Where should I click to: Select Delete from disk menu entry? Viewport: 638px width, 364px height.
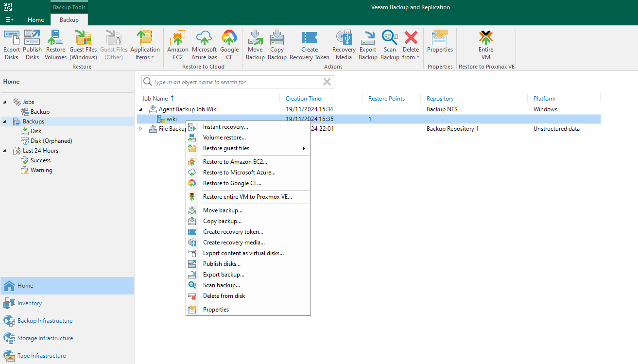(224, 296)
